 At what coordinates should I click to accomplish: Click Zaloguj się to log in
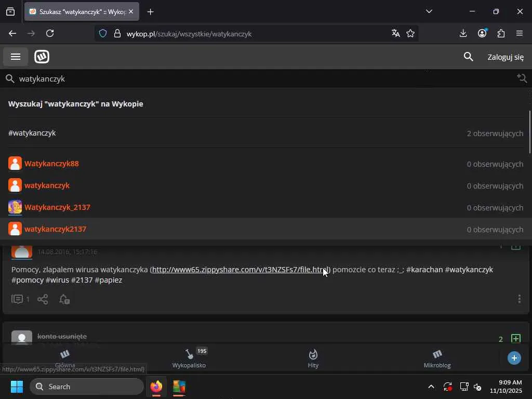coord(505,57)
